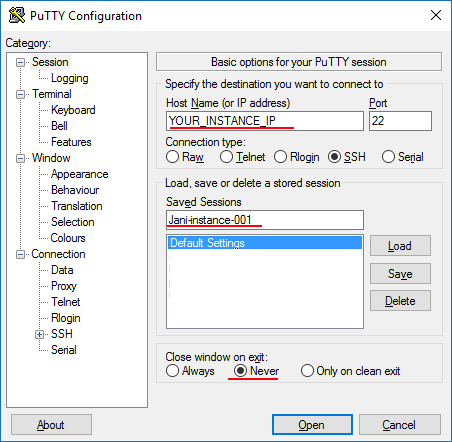Collapse the Connection category expander
452x442 pixels.
[x=21, y=254]
